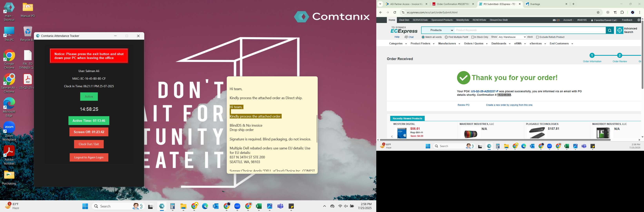Open Chrome's Extensions puzzle icon
This screenshot has width=644, height=212.
(x=622, y=12)
